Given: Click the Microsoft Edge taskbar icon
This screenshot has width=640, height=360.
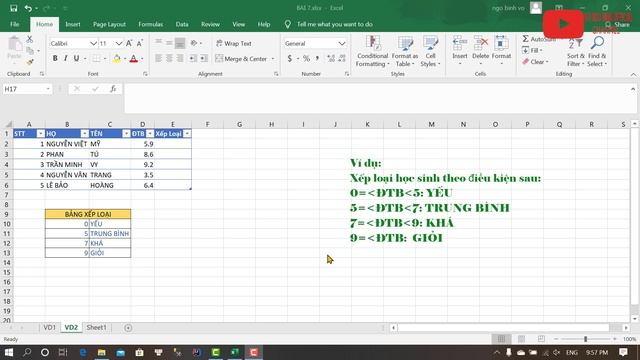Looking at the screenshot, I should (83, 352).
